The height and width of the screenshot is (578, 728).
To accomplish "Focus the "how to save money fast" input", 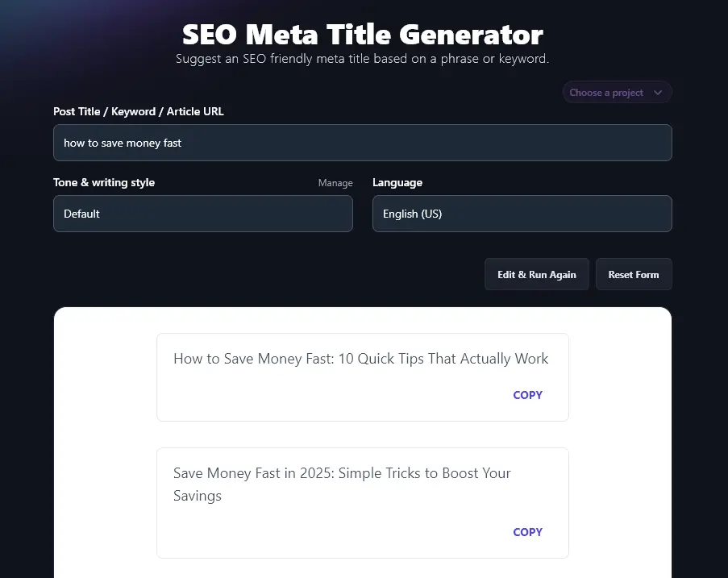I will 362,143.
